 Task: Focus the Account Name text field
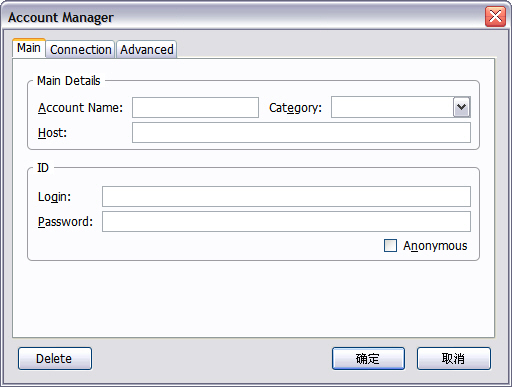(x=195, y=107)
